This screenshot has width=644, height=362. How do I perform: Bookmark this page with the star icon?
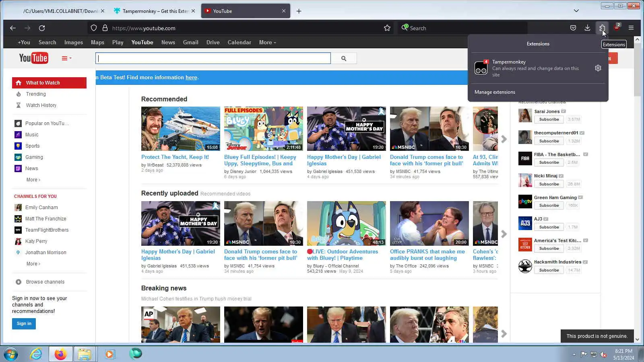(387, 28)
